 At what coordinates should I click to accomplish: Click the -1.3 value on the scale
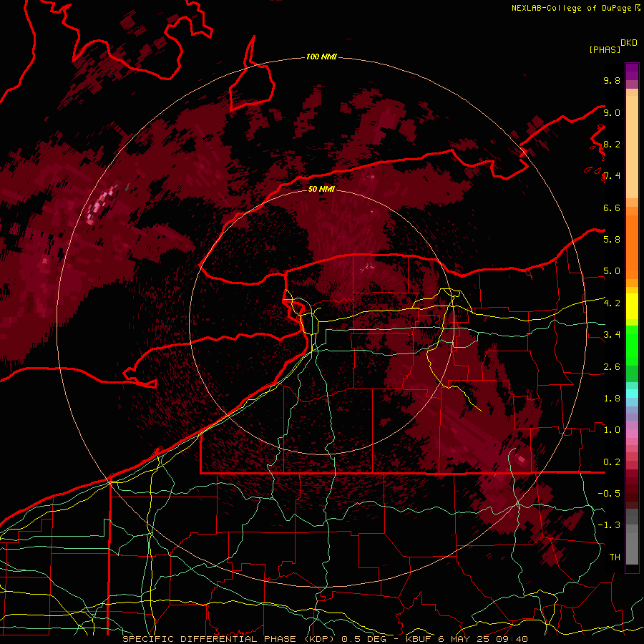[609, 525]
